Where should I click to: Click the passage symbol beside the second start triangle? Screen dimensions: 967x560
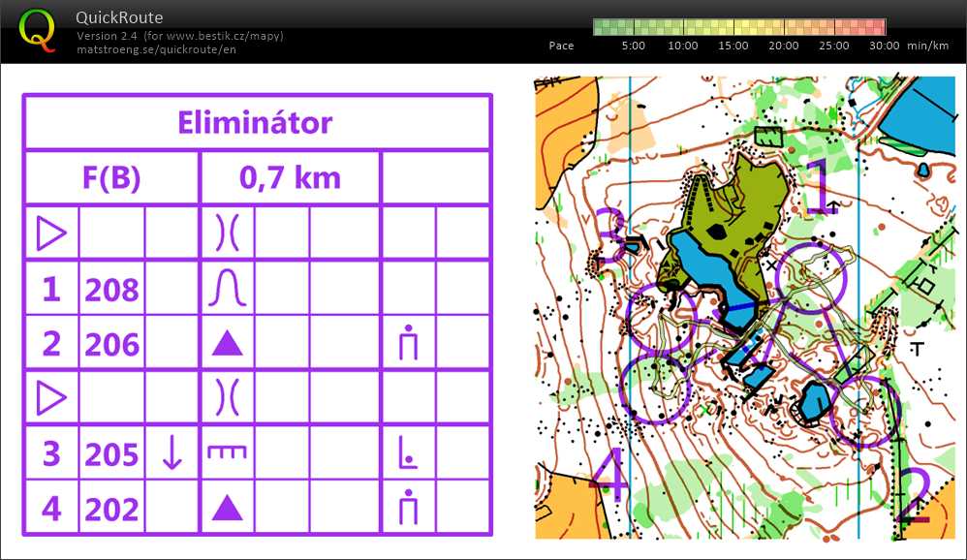tap(227, 398)
